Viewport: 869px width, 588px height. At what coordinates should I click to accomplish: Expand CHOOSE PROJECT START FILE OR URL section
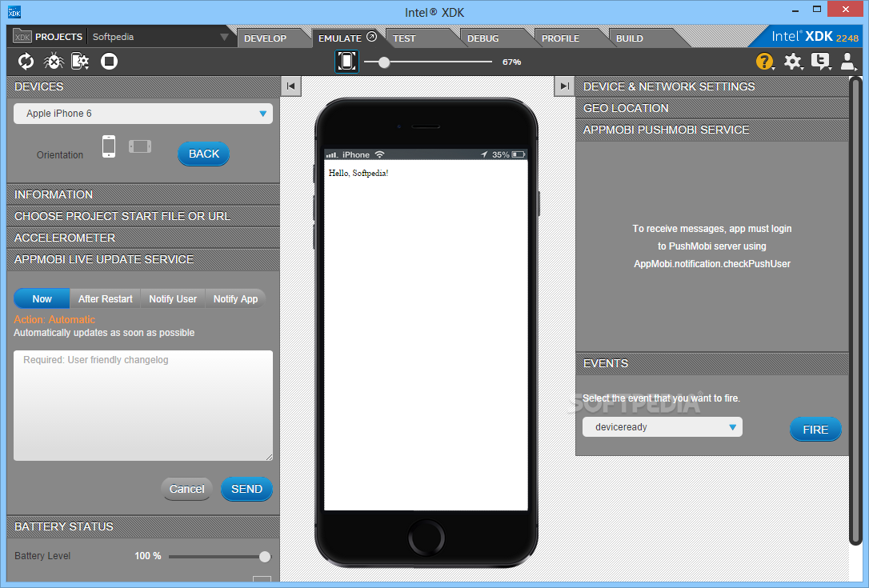[x=143, y=216]
